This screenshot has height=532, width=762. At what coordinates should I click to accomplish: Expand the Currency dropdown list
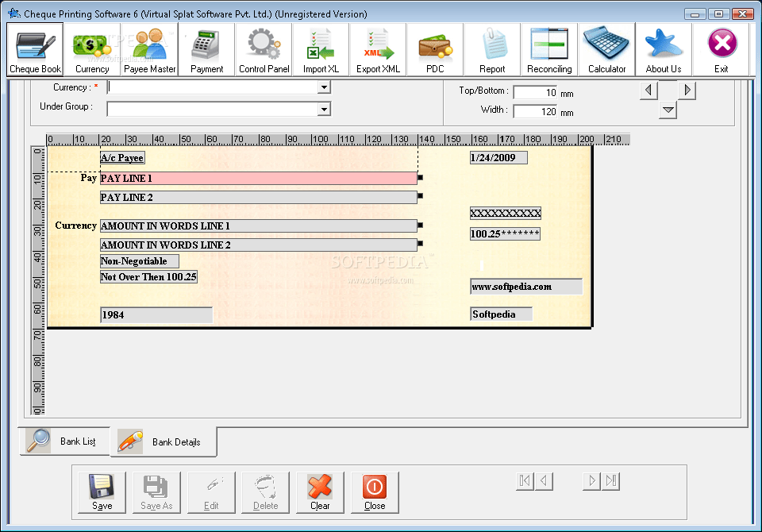pyautogui.click(x=323, y=87)
